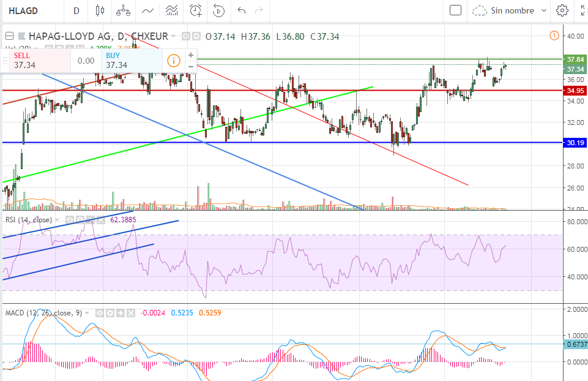Expand MACD (12, 26, close, 9) dropdown arrow
588x381 pixels.
click(x=87, y=313)
